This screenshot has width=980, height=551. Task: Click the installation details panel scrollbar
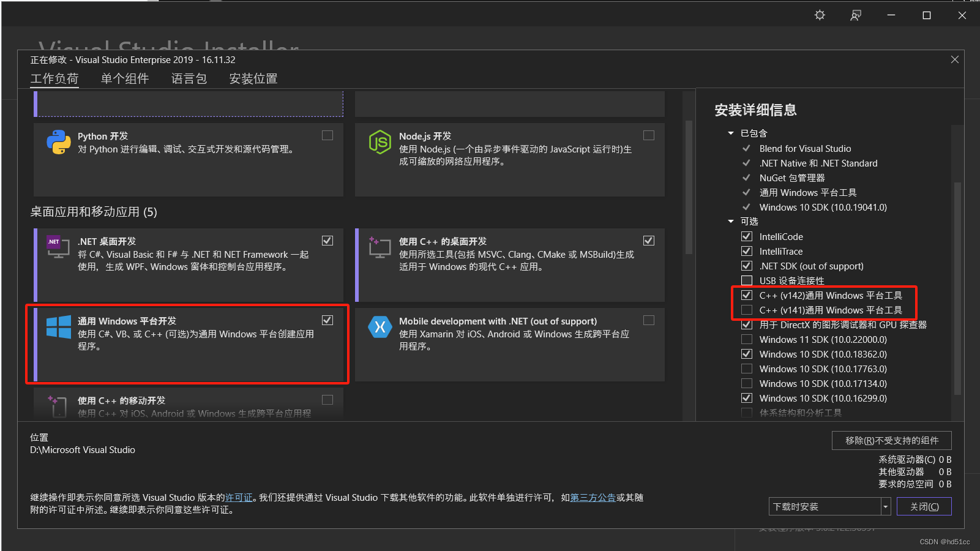coord(957,288)
